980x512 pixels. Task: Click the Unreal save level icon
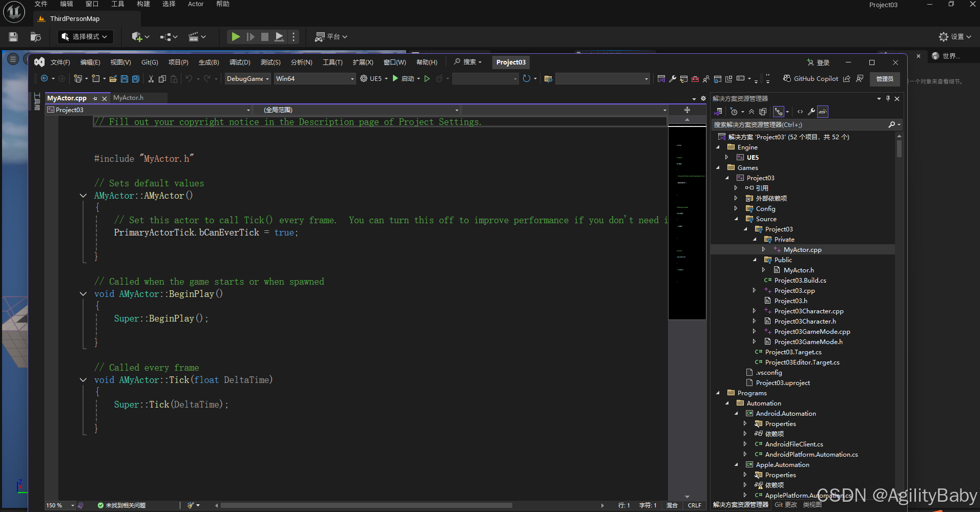(x=13, y=37)
